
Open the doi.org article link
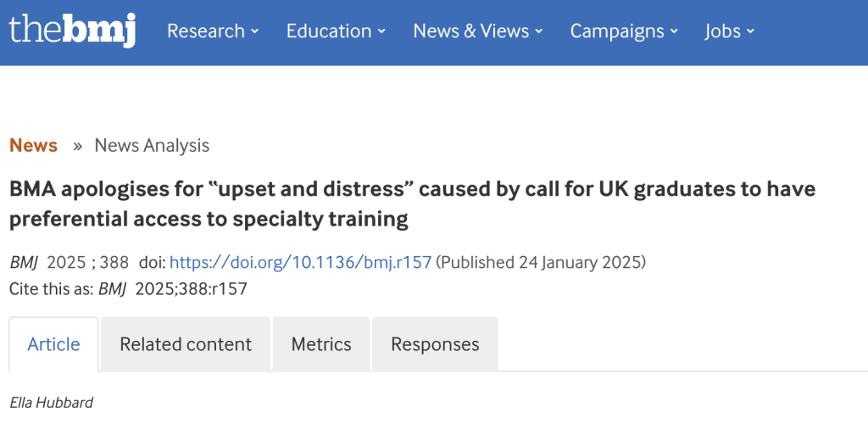coord(301,263)
